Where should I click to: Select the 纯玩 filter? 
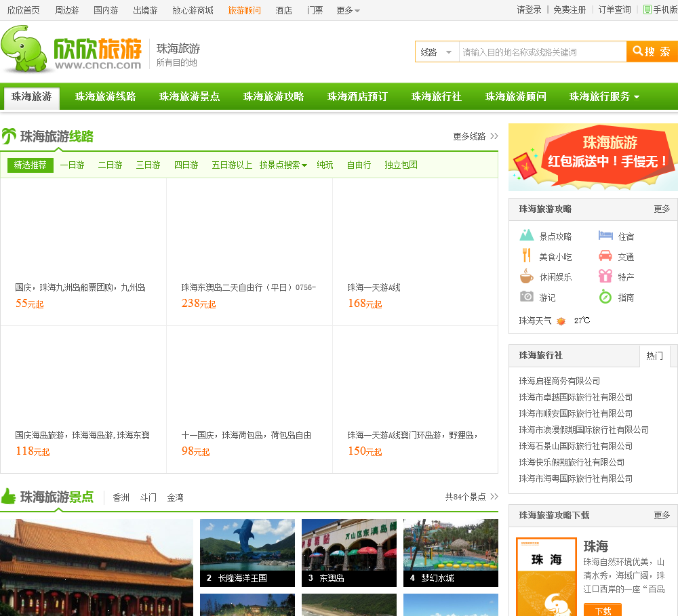click(325, 165)
